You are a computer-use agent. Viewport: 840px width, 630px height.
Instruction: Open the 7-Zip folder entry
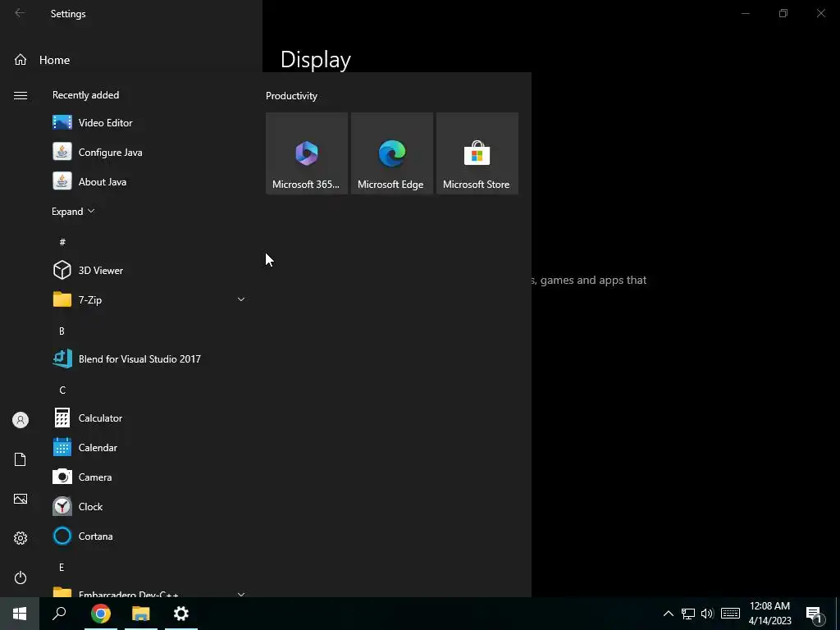148,300
